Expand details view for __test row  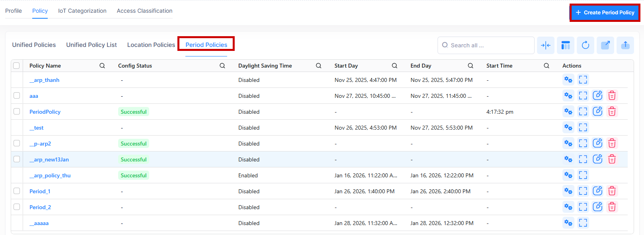(x=583, y=128)
